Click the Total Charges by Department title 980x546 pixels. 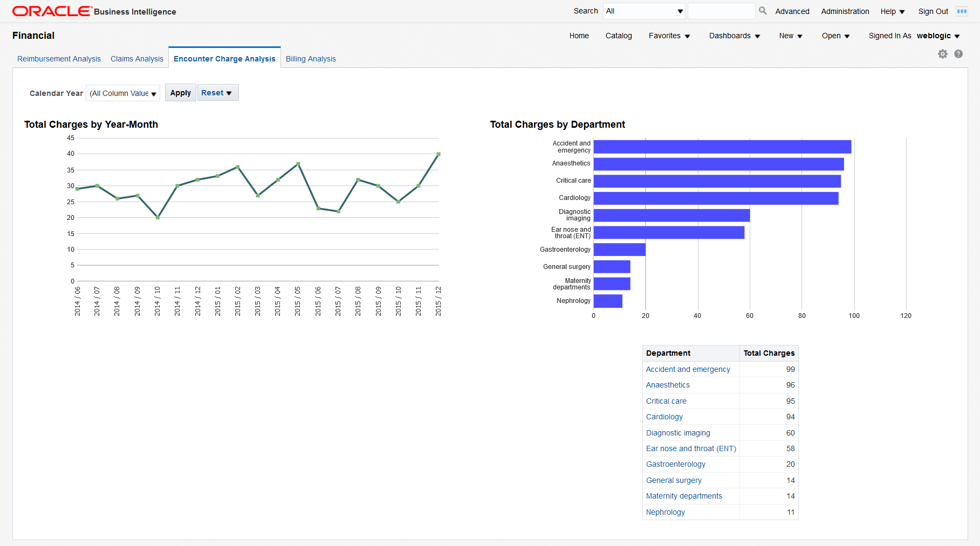(x=557, y=125)
